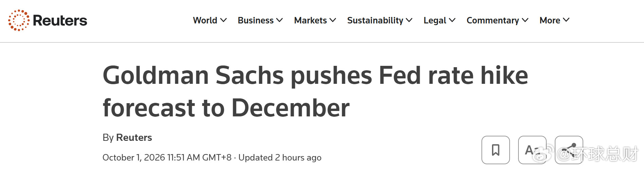This screenshot has height=169, width=644.
Task: Click the Reuters author byline link
Action: (134, 137)
